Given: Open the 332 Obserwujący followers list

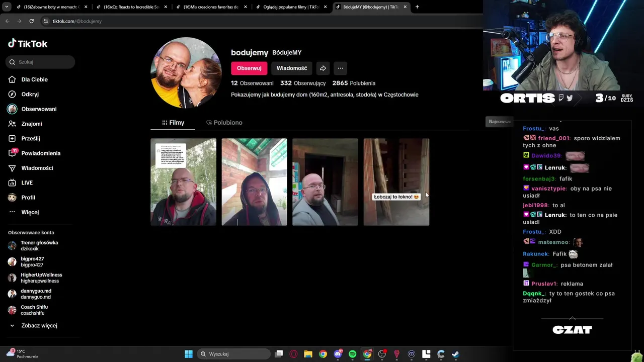Looking at the screenshot, I should point(303,83).
